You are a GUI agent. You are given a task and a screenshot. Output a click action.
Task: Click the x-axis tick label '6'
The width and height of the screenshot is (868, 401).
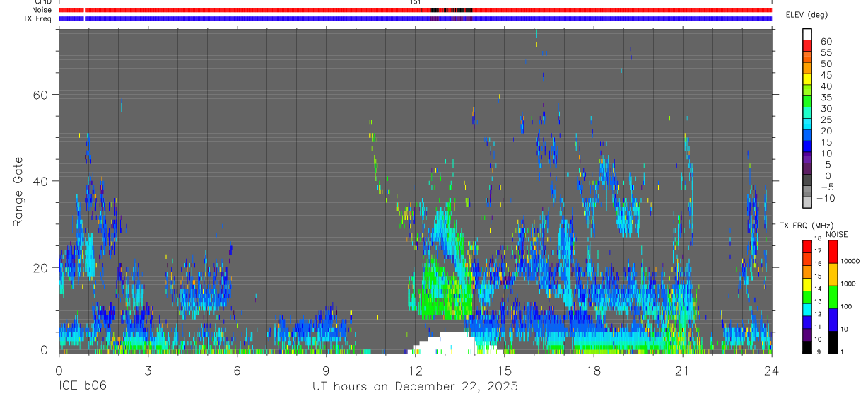tap(237, 370)
